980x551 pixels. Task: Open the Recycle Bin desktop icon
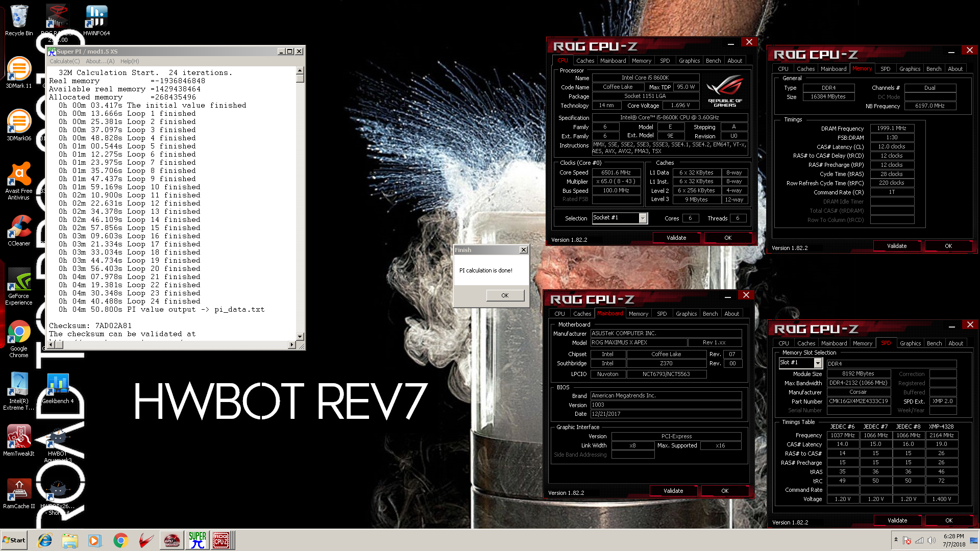19,20
